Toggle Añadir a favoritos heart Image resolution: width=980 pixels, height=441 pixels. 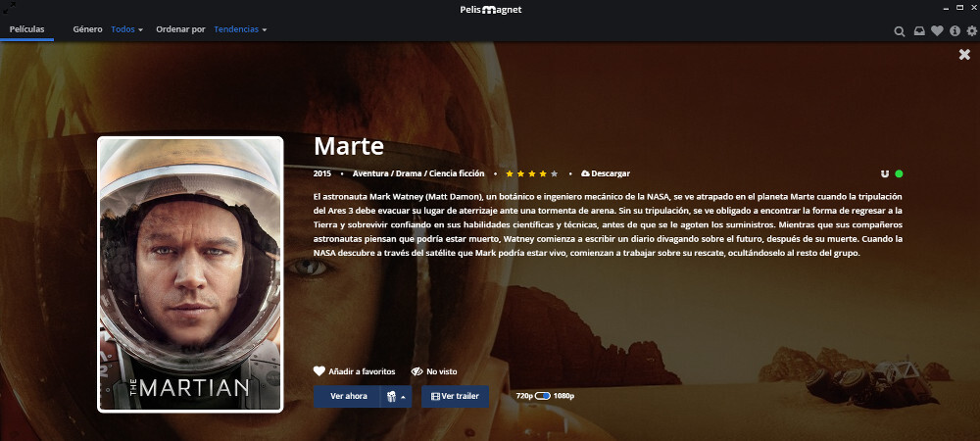tap(354, 371)
